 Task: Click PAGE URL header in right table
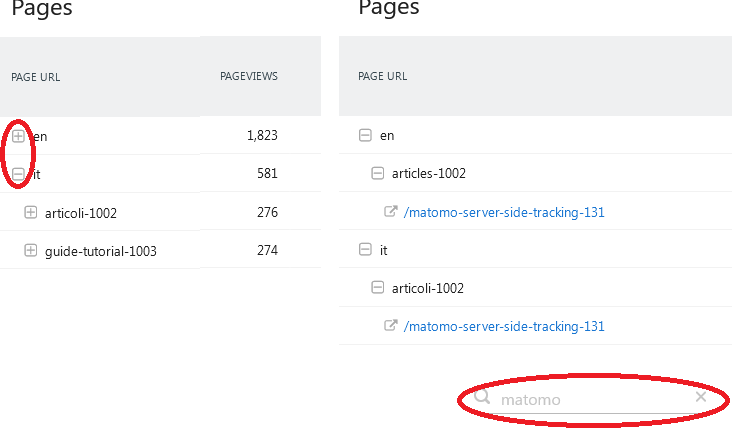[383, 76]
